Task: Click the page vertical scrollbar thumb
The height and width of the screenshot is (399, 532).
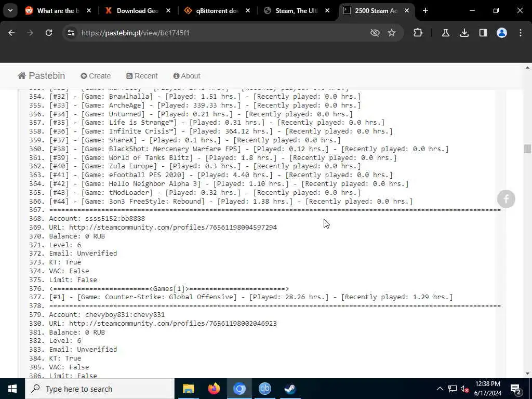Action: pos(527,149)
